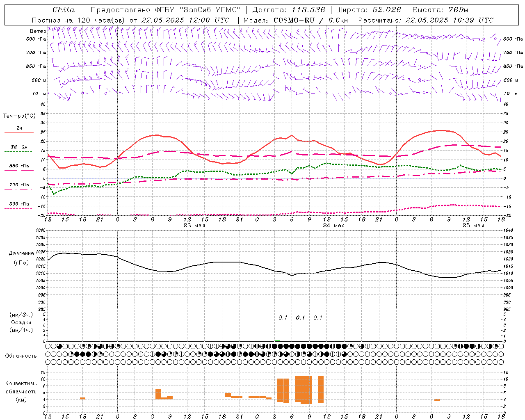Click the "Долгота: 113.536" longitude value
Image resolution: width=525 pixels, height=420 pixels.
click(289, 10)
